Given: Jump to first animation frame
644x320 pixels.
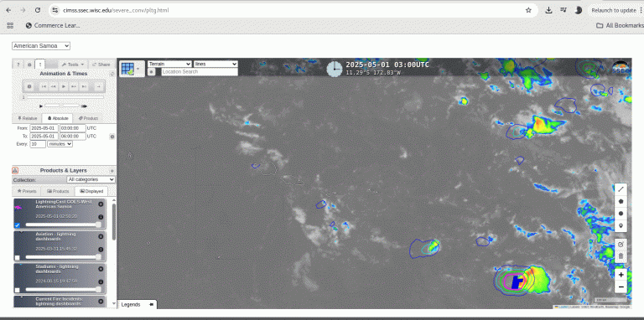Looking at the screenshot, I should coord(44,86).
